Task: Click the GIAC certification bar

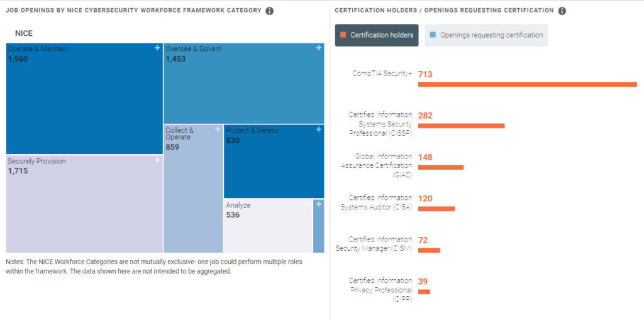Action: (x=440, y=167)
